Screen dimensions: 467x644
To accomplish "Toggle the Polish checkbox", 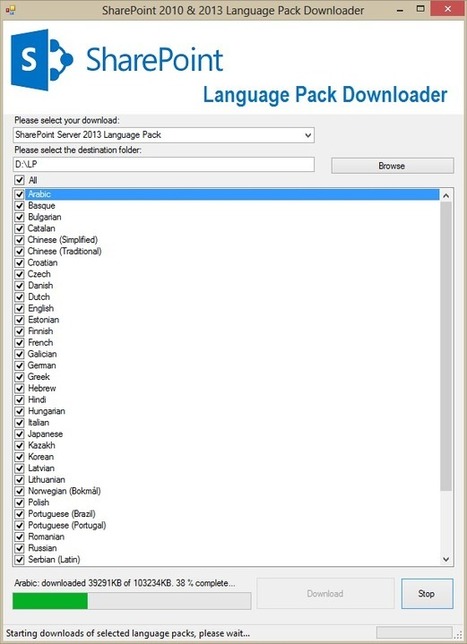I will [x=19, y=502].
